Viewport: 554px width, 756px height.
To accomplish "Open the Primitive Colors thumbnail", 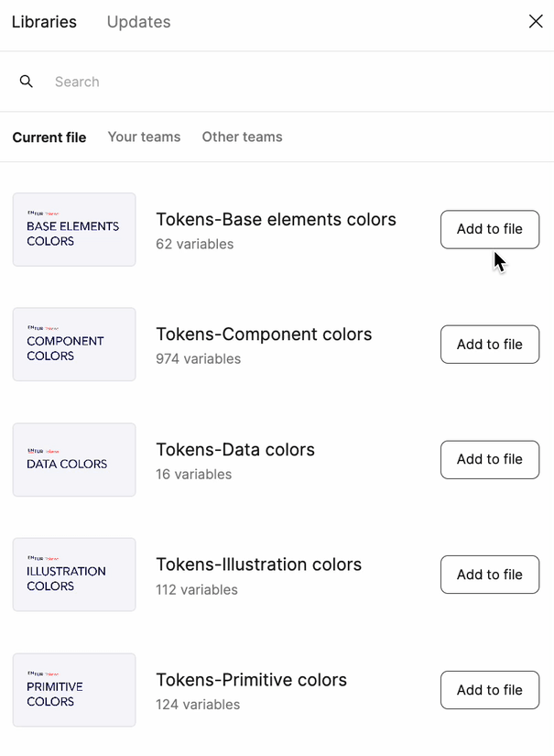I will click(74, 690).
